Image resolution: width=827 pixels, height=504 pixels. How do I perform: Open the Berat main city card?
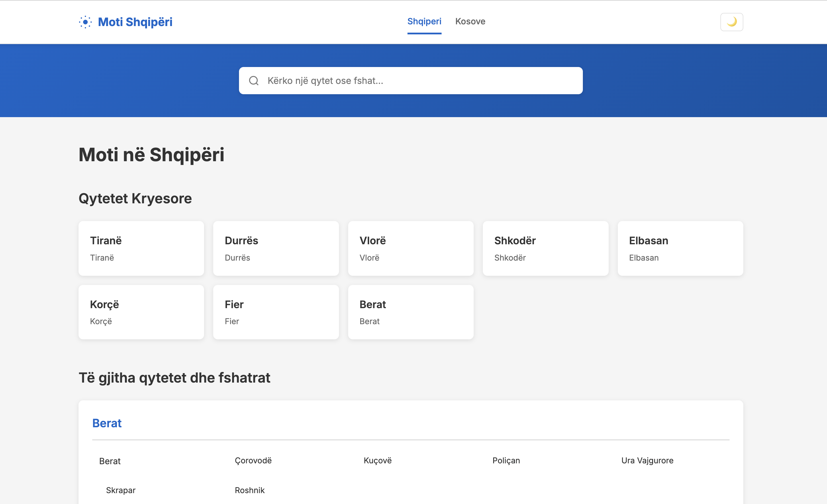coord(410,312)
